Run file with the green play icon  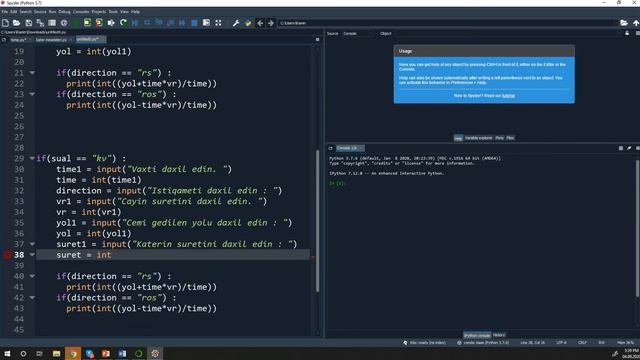76,23
